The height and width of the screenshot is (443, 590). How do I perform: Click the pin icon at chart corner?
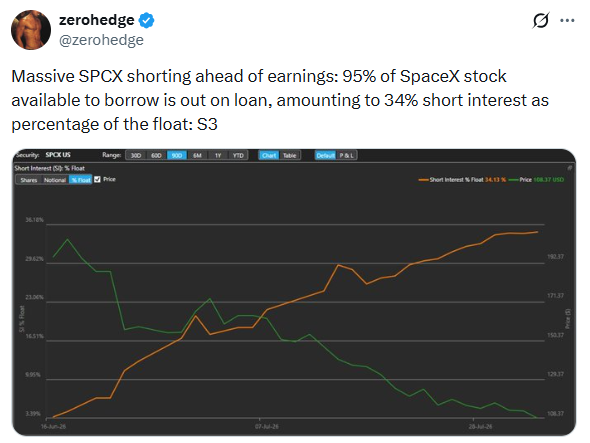pyautogui.click(x=570, y=168)
